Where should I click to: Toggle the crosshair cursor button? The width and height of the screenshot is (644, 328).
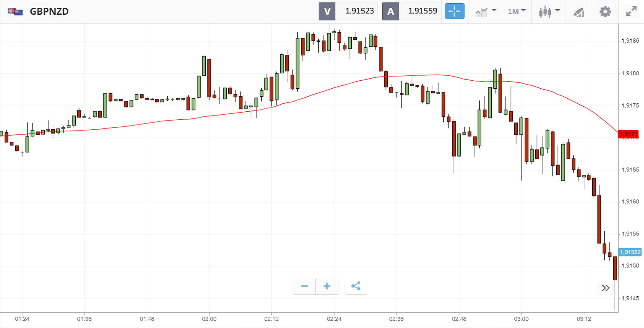[x=455, y=11]
